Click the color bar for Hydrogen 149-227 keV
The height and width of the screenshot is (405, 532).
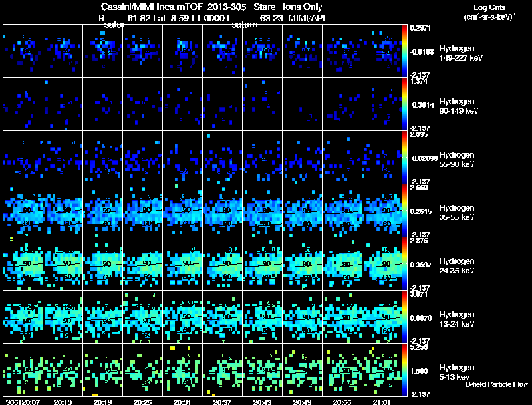[406, 51]
